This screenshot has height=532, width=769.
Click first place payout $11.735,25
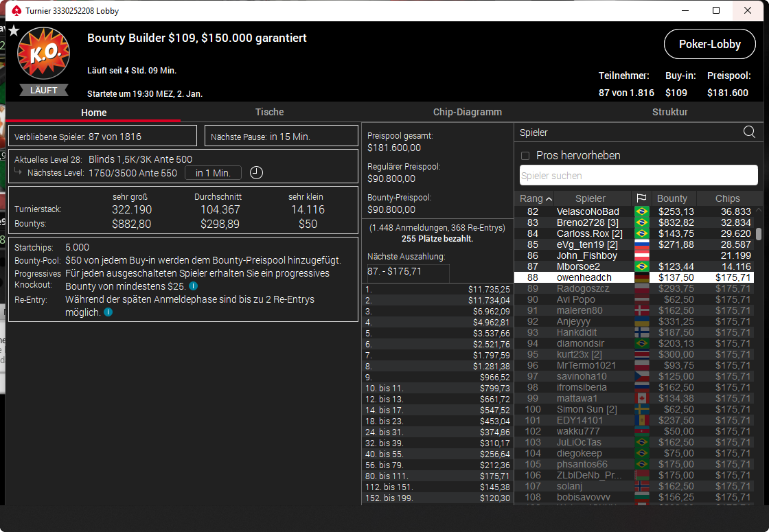click(489, 289)
